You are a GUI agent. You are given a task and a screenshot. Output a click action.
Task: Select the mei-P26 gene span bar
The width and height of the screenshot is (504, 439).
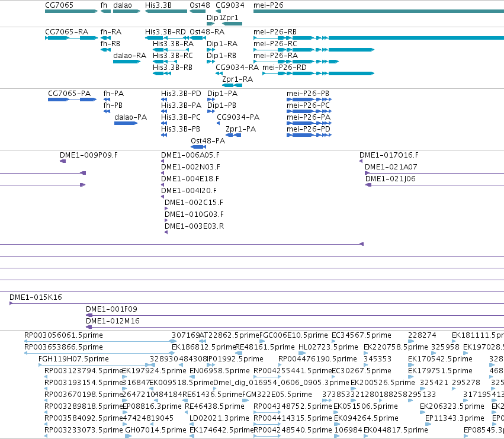pyautogui.click(x=378, y=11)
